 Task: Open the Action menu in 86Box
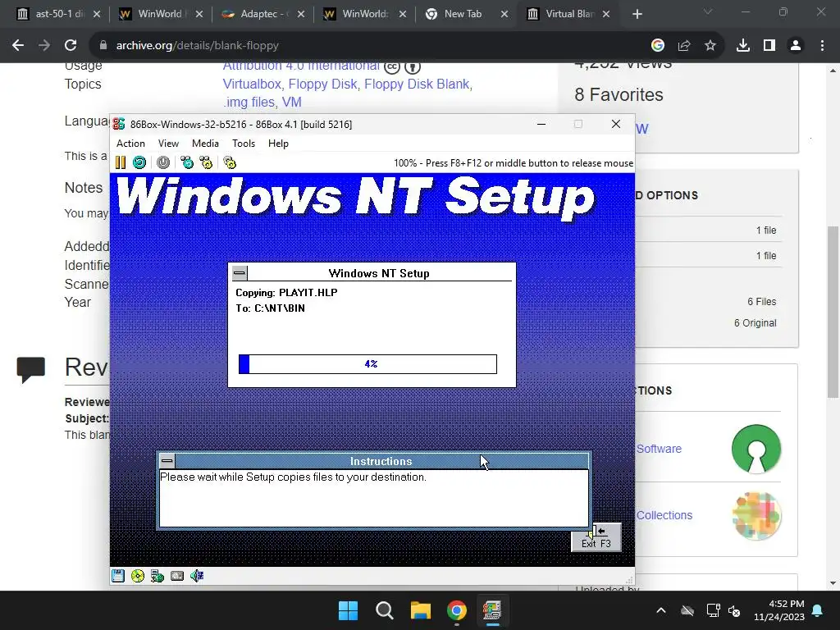130,144
